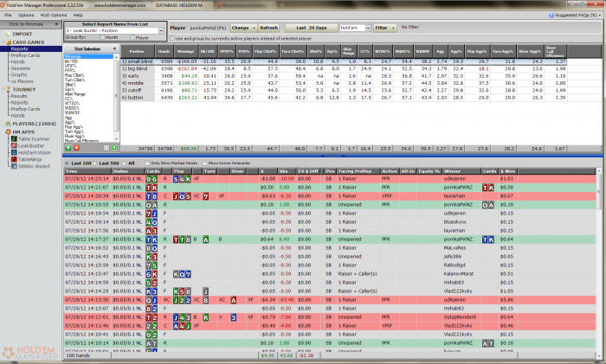
Task: Collapse TOURNEY tree node
Action: (x=3, y=89)
